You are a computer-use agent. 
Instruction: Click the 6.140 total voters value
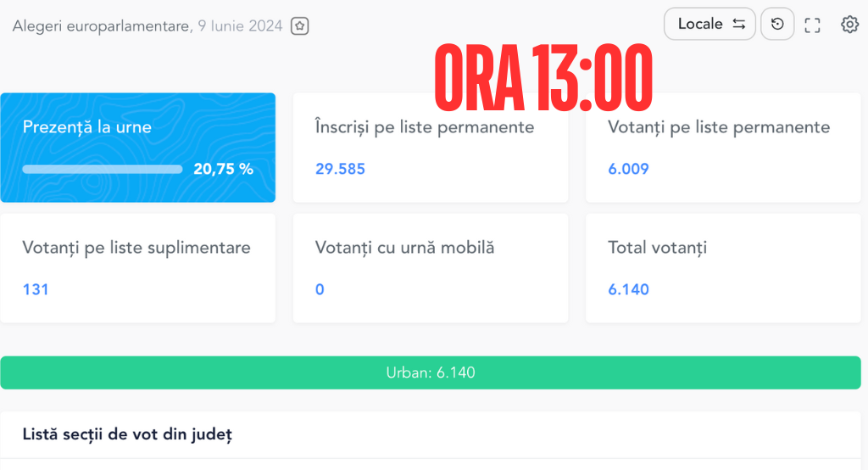(x=628, y=289)
